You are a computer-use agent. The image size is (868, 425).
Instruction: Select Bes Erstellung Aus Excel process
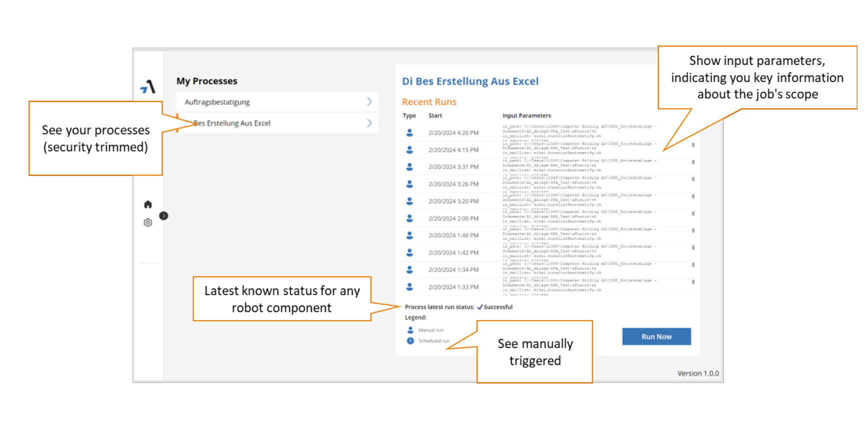[x=277, y=123]
